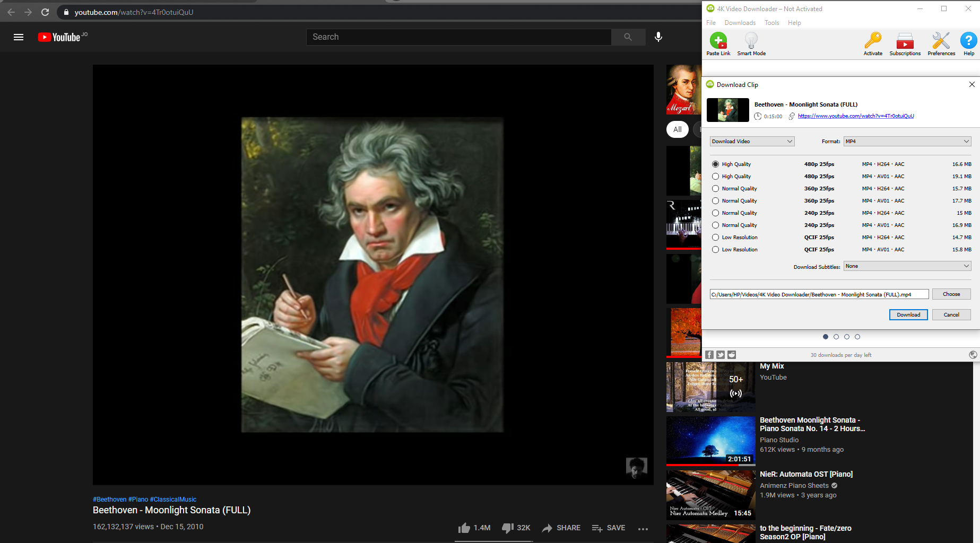Image resolution: width=980 pixels, height=543 pixels.
Task: Click Reddit icon in downloader footer
Action: [732, 355]
